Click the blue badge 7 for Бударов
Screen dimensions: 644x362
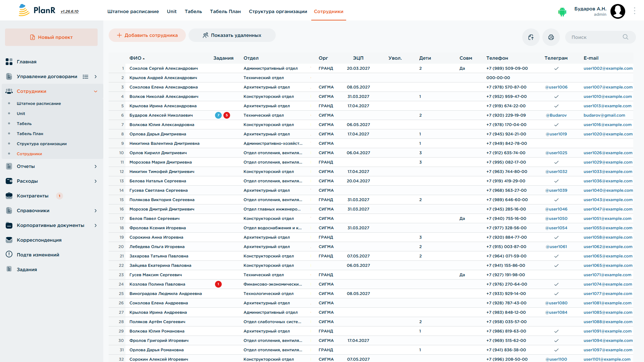pyautogui.click(x=218, y=115)
